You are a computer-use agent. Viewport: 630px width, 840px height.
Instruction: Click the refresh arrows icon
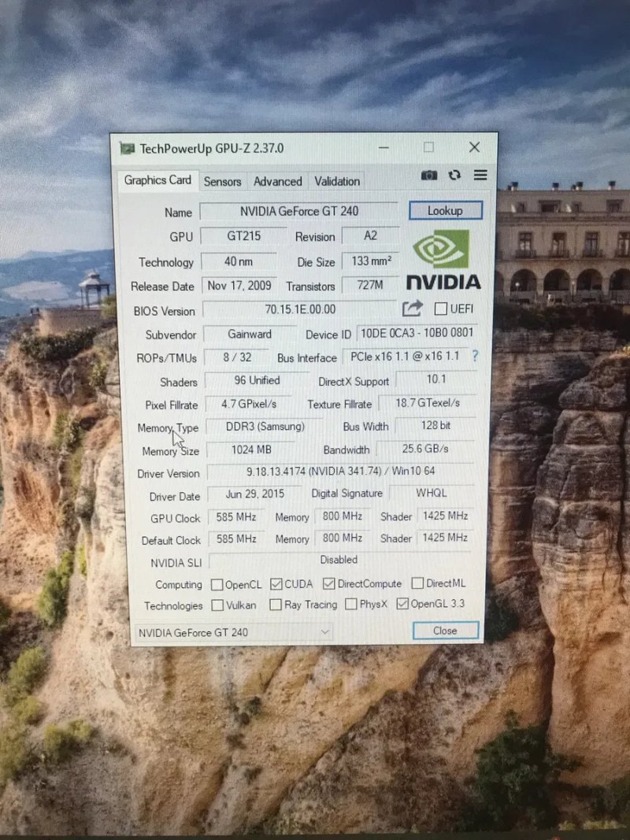coord(455,175)
